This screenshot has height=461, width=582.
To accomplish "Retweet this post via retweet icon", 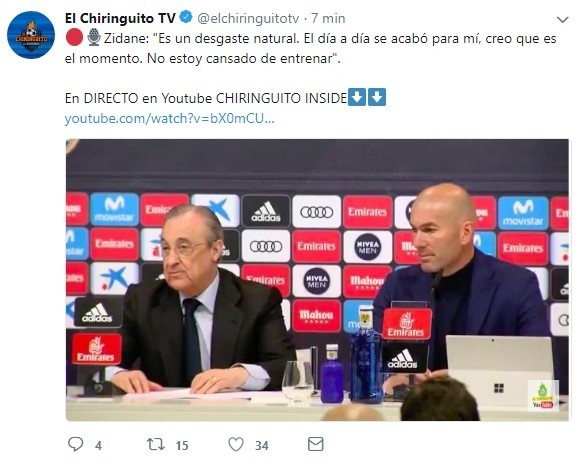I will 156,444.
